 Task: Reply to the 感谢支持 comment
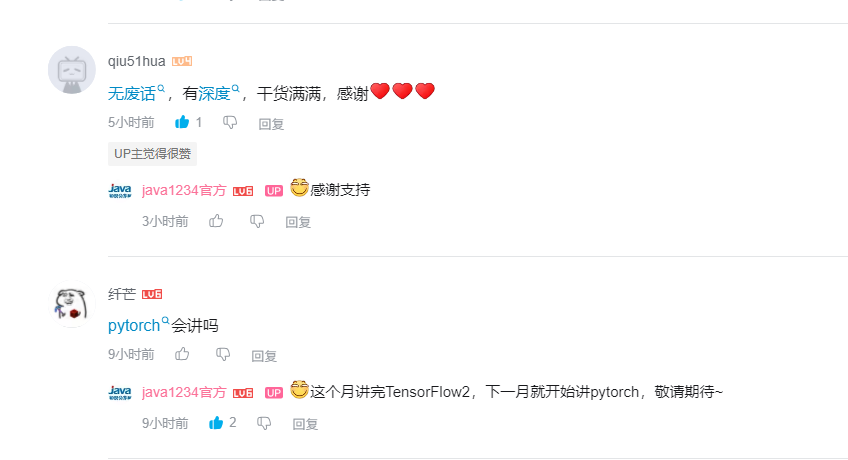pos(298,222)
